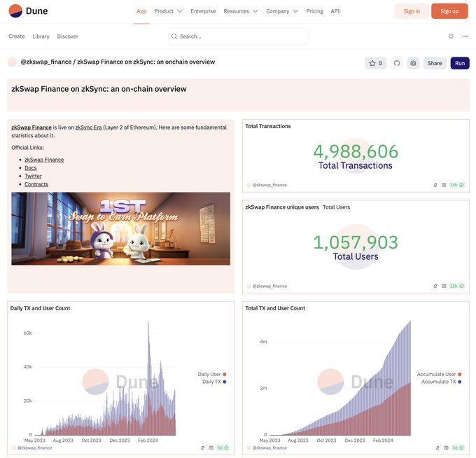Image resolution: width=476 pixels, height=458 pixels.
Task: Toggle the Daily TX legend series
Action: click(x=214, y=382)
